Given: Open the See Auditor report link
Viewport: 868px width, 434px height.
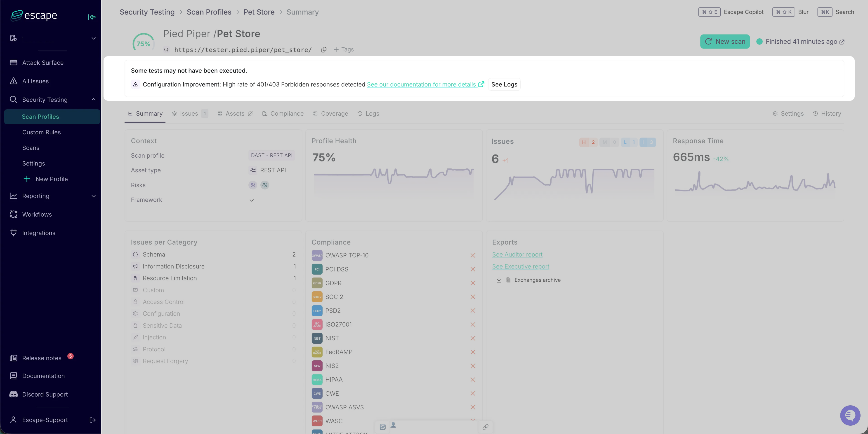Looking at the screenshot, I should [517, 254].
